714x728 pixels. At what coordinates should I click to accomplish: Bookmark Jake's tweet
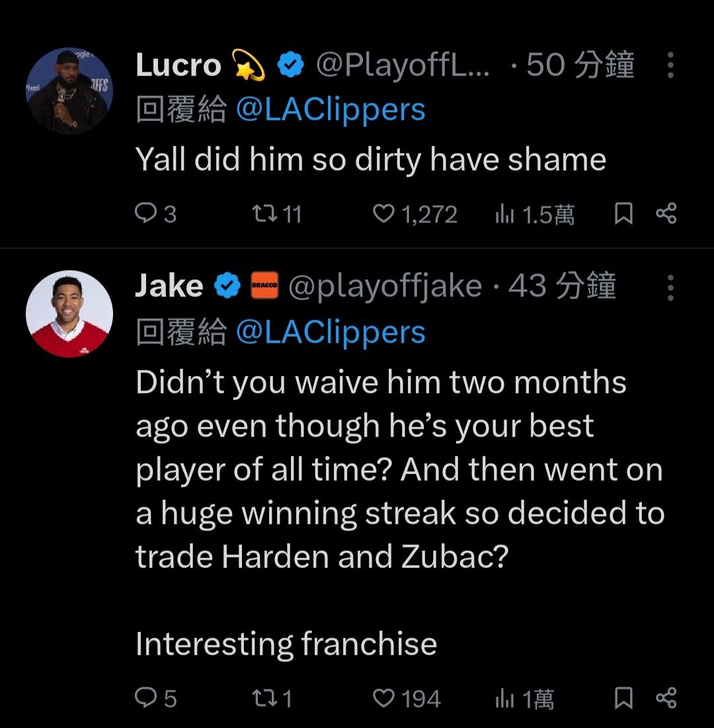(623, 698)
